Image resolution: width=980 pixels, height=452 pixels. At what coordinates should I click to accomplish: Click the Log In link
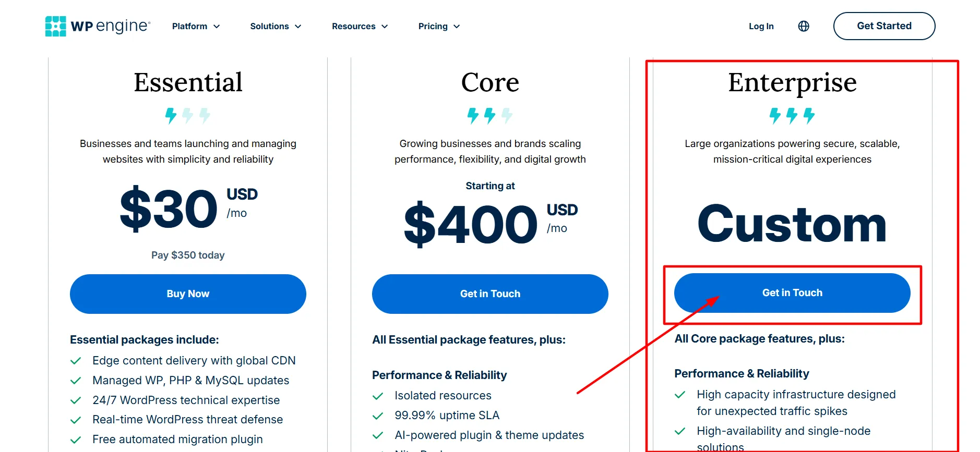[761, 26]
